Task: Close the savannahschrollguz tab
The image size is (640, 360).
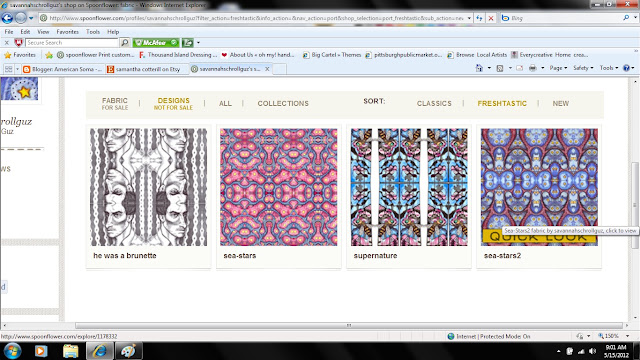Action: pos(267,69)
